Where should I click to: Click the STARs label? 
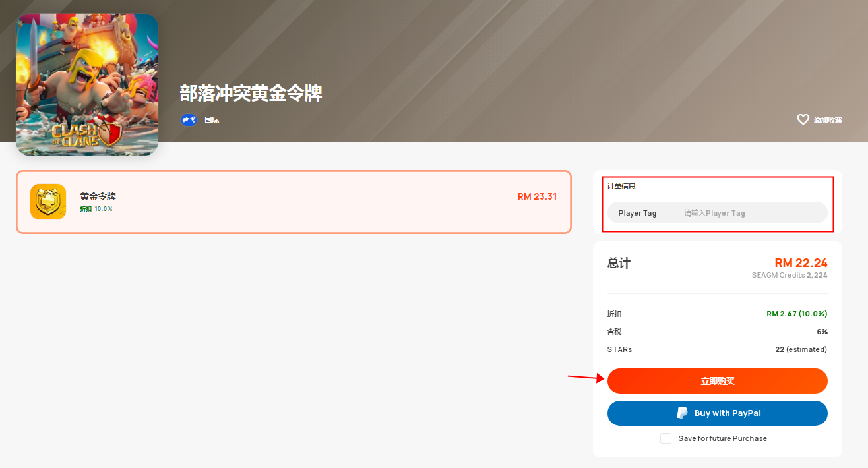[619, 349]
